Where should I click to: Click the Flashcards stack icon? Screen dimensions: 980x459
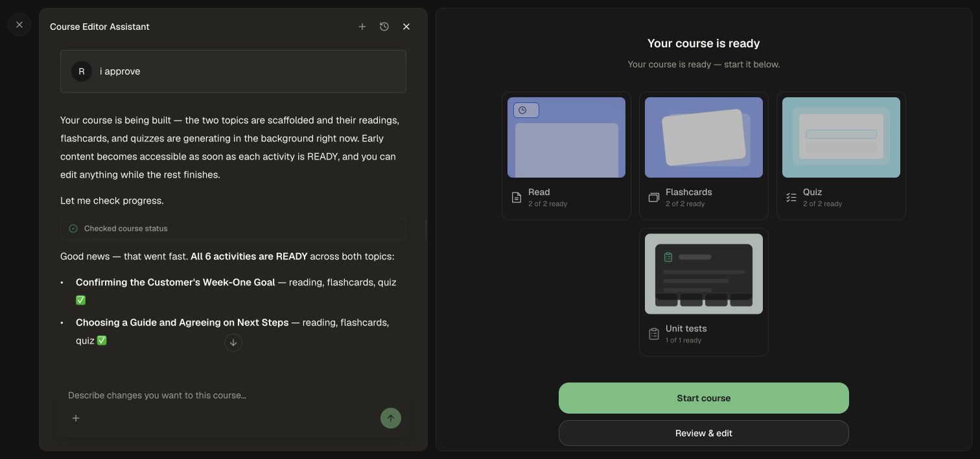pyautogui.click(x=654, y=198)
